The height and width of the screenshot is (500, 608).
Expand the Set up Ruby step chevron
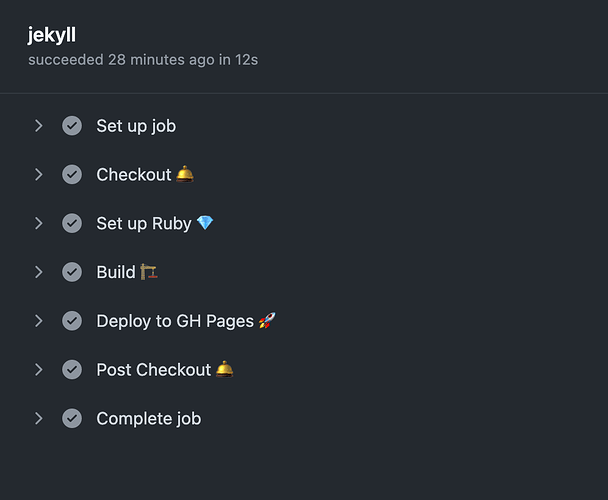click(x=38, y=223)
